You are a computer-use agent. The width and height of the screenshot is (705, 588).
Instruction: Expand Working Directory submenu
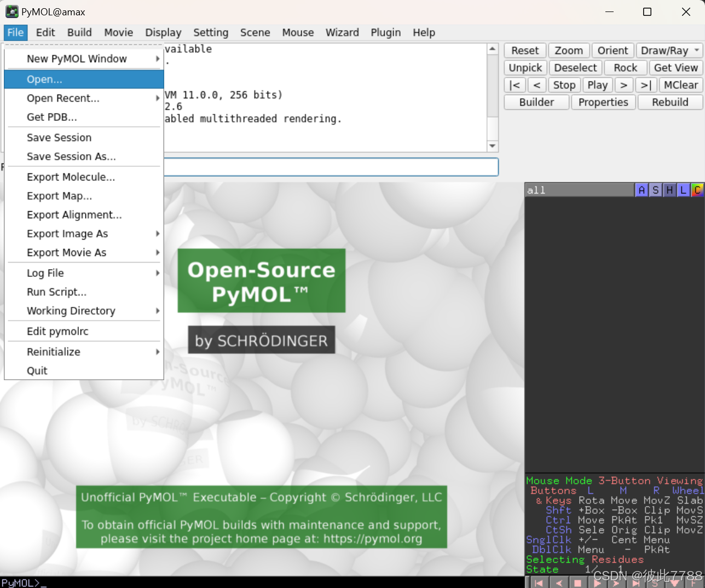[x=84, y=311]
